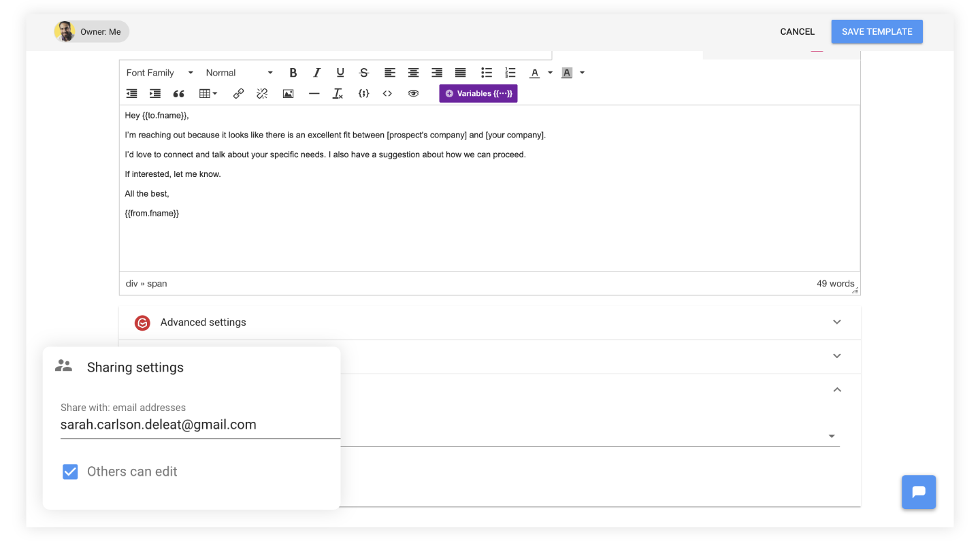Save the email template
This screenshot has width=980, height=541.
pyautogui.click(x=877, y=31)
